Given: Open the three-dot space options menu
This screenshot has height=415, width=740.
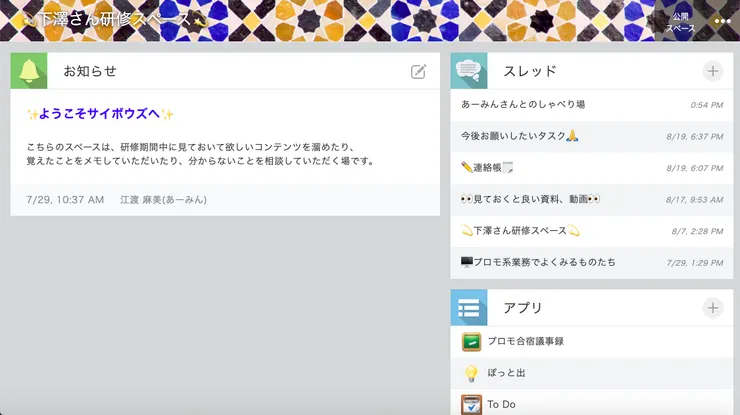Looking at the screenshot, I should [x=722, y=21].
